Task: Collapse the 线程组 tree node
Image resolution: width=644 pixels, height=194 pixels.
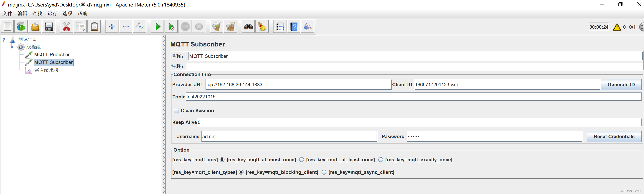Action: 12,47
